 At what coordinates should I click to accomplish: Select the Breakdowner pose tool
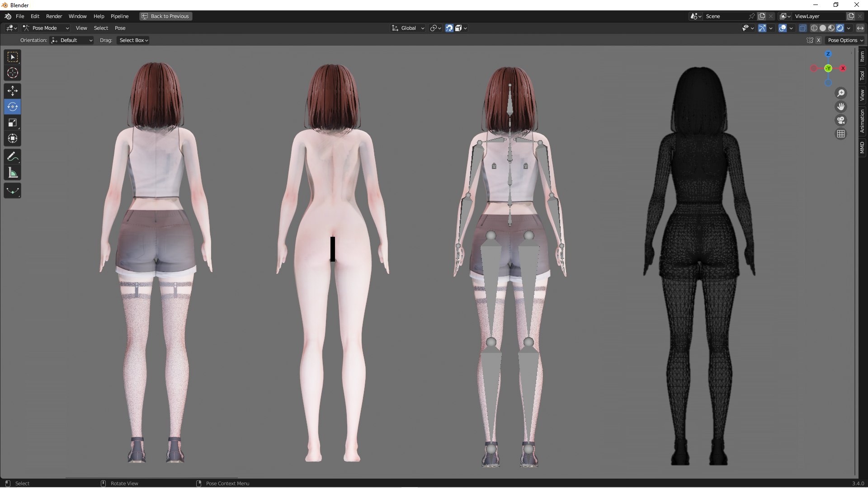point(13,191)
